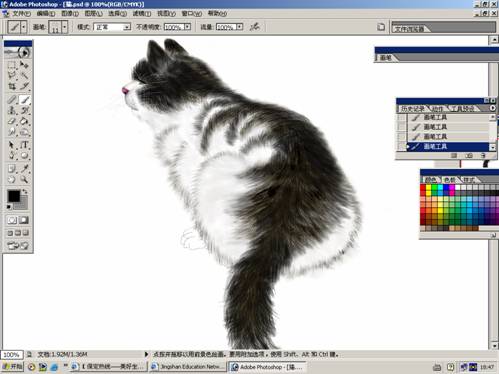Select the Crop tool in toolbox
This screenshot has width=499, height=374.
[12, 87]
